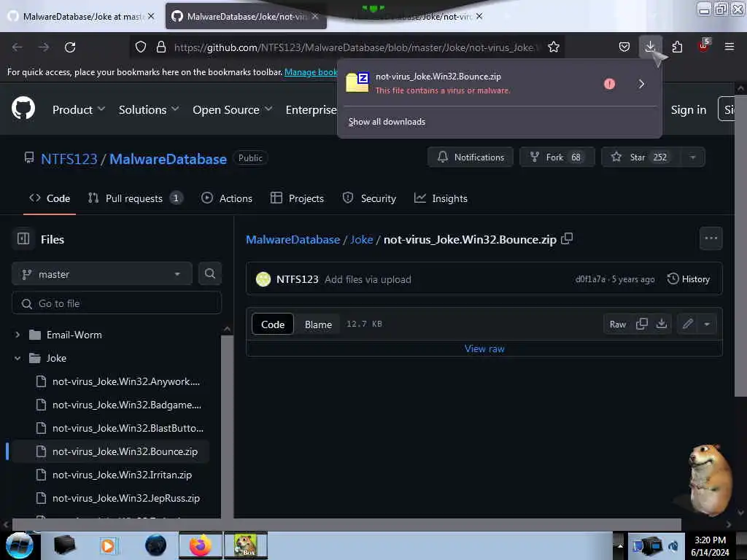Collapse the file tree side panel
The height and width of the screenshot is (560, 747).
[x=23, y=238]
